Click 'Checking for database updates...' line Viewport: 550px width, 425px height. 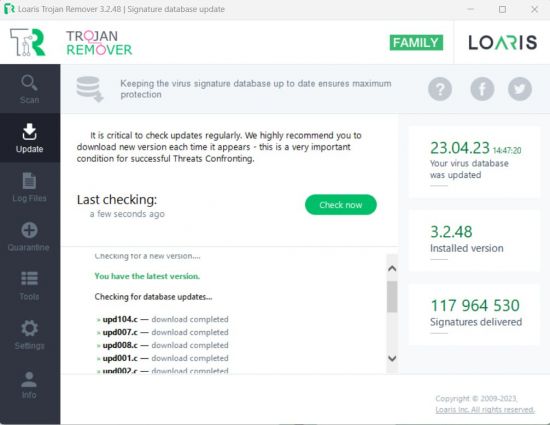(153, 297)
